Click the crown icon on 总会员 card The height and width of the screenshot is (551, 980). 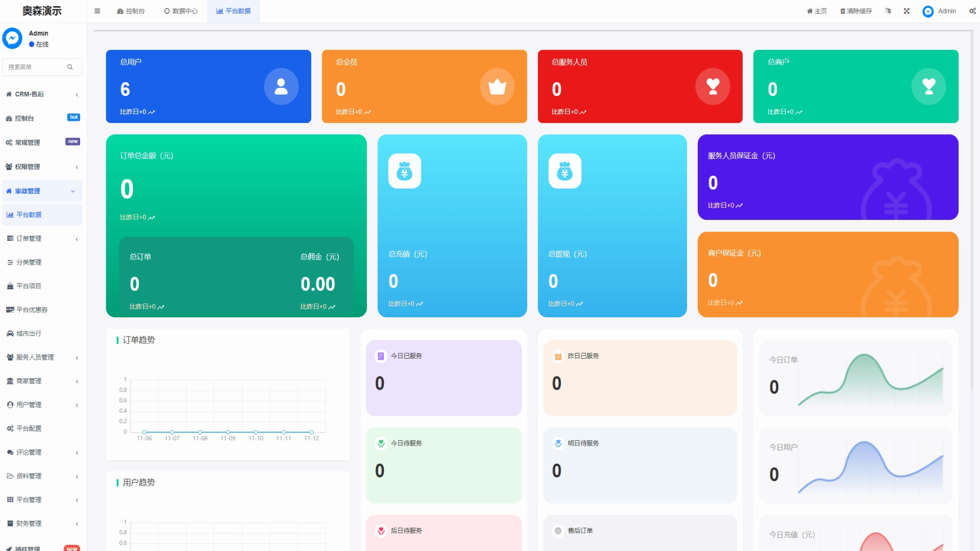[497, 87]
